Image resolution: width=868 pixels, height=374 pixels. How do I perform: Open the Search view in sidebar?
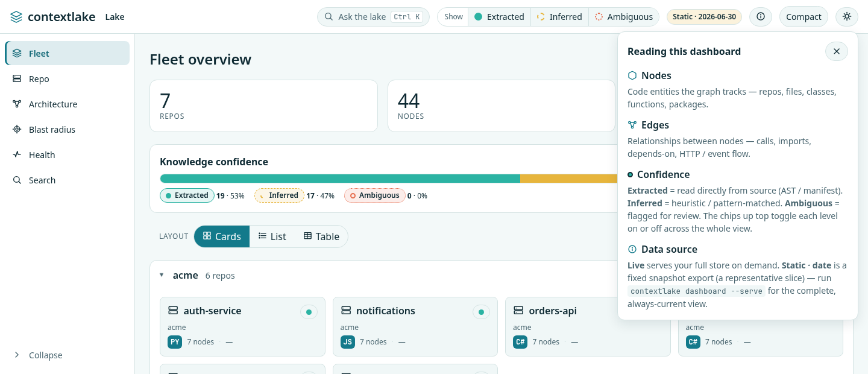pos(68,180)
